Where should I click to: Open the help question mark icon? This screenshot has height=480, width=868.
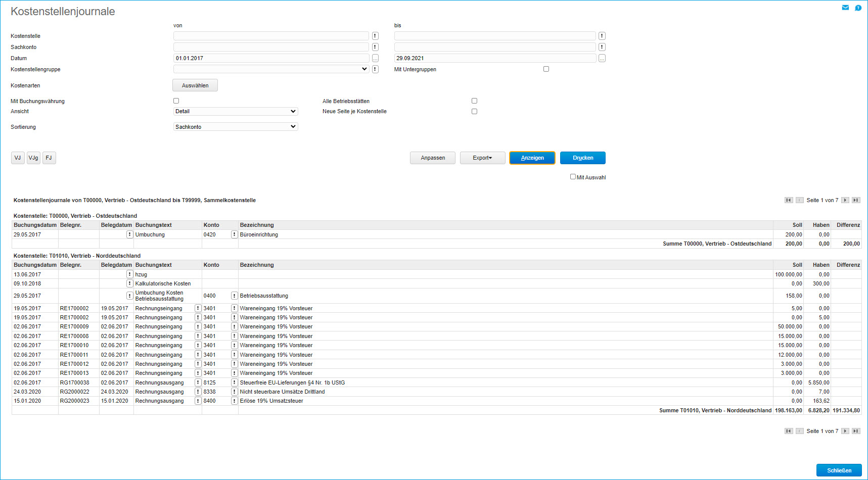point(858,8)
